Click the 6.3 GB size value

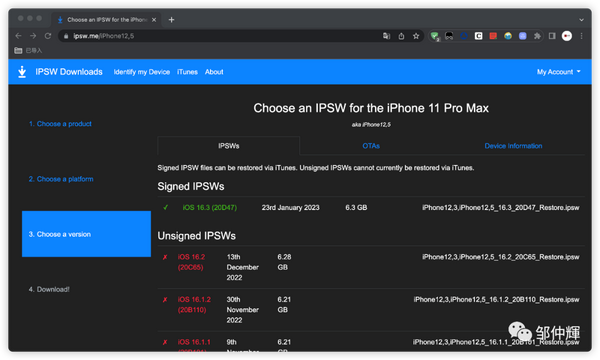click(x=356, y=207)
